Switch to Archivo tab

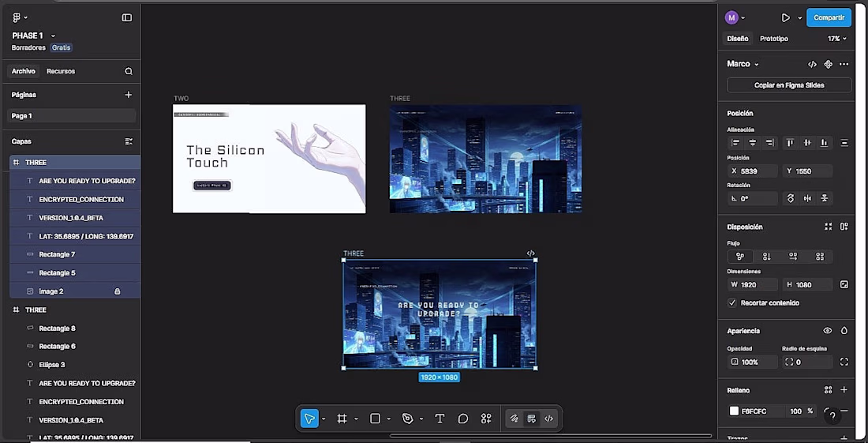(x=23, y=71)
